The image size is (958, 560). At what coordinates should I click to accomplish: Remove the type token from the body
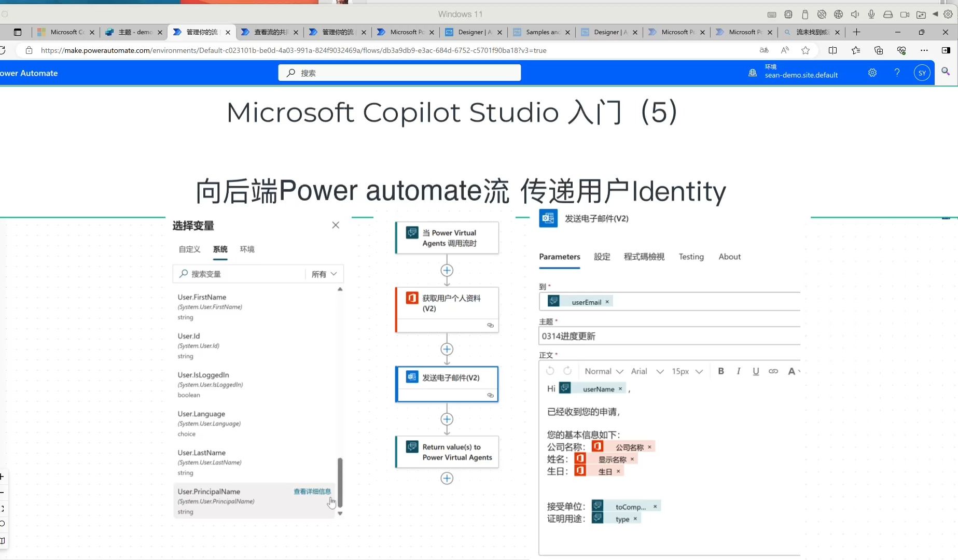click(635, 519)
